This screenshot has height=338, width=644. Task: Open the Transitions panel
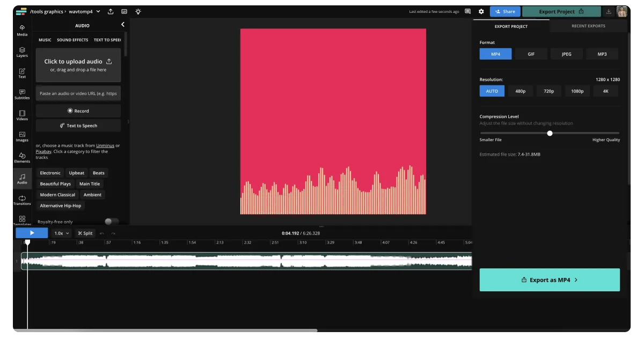(22, 200)
